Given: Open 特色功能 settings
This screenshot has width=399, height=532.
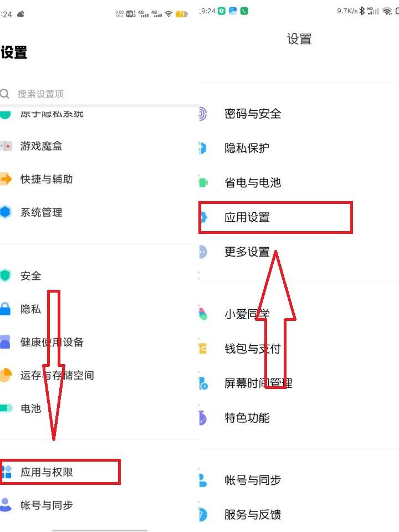Looking at the screenshot, I should pos(247,417).
